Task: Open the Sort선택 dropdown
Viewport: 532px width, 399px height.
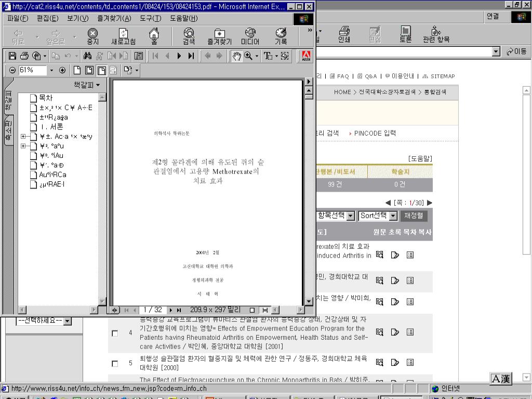Action: [393, 216]
